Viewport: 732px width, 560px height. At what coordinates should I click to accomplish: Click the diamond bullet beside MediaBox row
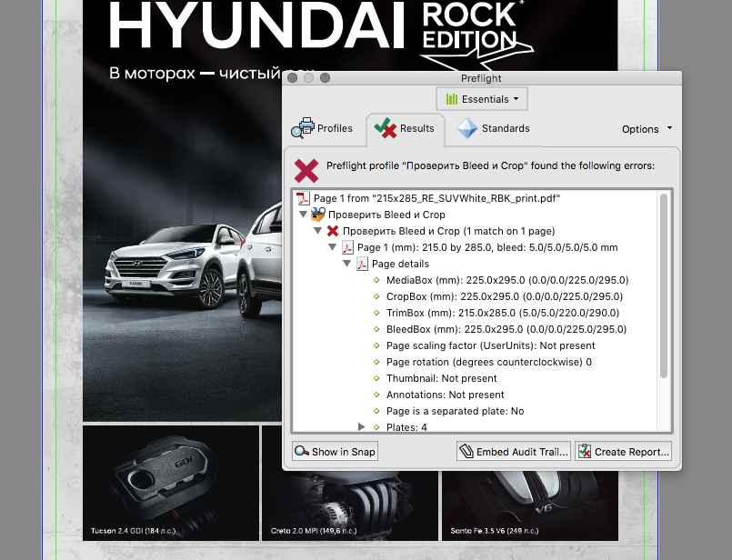[x=376, y=280]
